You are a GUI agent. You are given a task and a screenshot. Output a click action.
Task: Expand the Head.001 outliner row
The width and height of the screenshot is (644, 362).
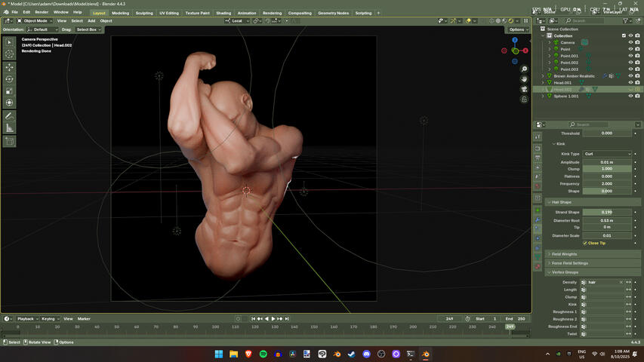[x=543, y=82]
